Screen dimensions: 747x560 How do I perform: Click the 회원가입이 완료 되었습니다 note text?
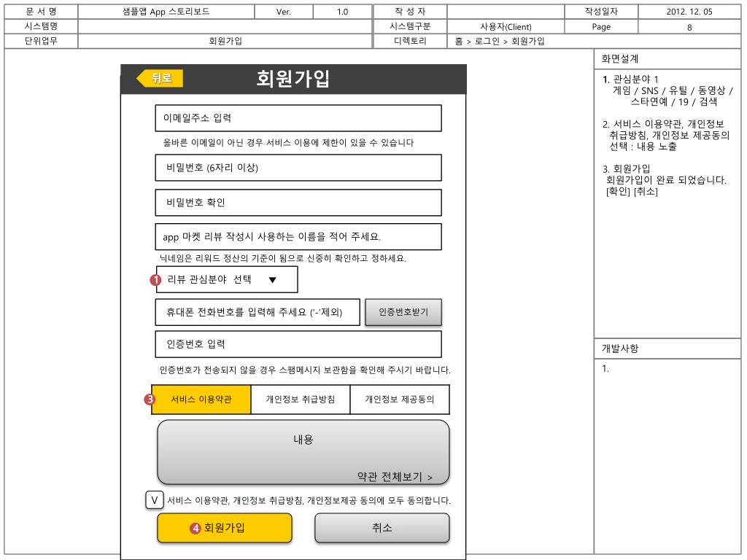click(x=666, y=180)
